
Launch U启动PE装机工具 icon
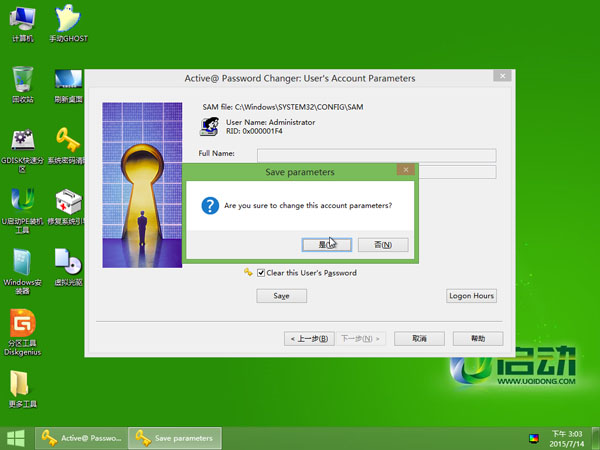pos(23,210)
